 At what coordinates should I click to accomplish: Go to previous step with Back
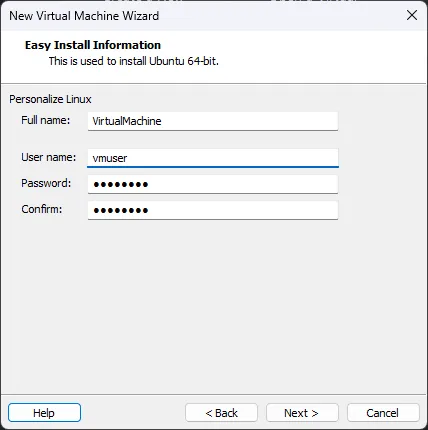[221, 413]
